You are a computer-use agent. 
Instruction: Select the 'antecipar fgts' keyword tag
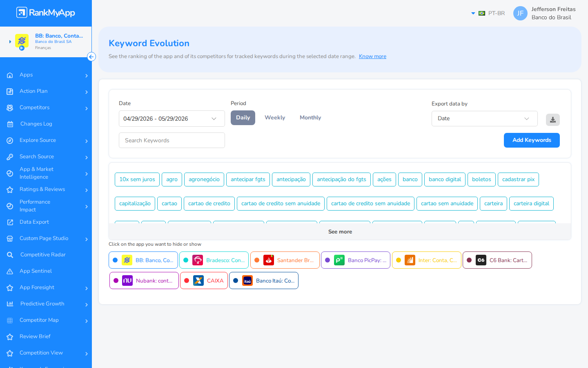pyautogui.click(x=248, y=180)
